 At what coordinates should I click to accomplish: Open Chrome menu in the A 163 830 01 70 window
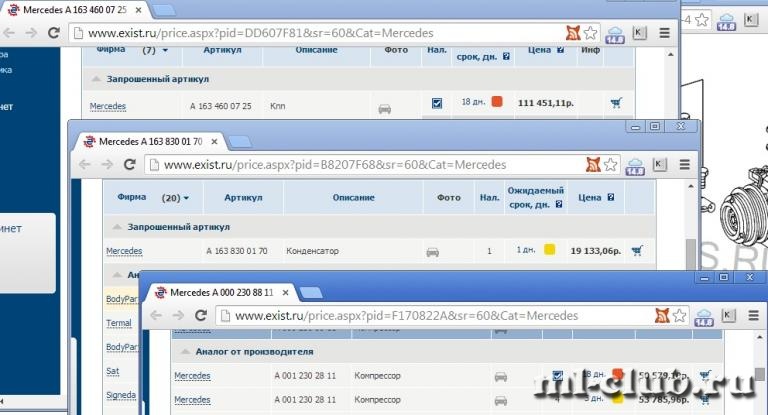[x=684, y=165]
